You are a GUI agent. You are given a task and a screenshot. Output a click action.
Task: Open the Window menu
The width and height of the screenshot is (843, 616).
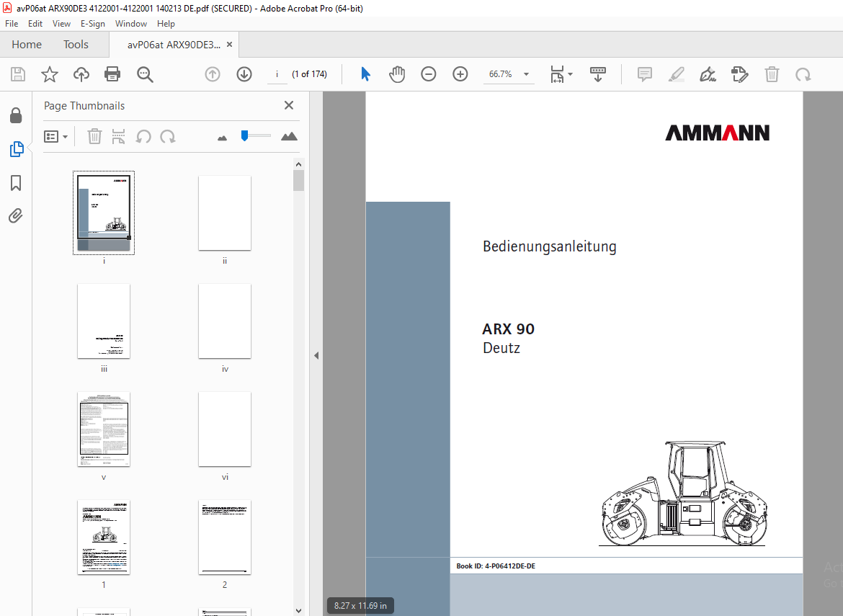pyautogui.click(x=130, y=24)
